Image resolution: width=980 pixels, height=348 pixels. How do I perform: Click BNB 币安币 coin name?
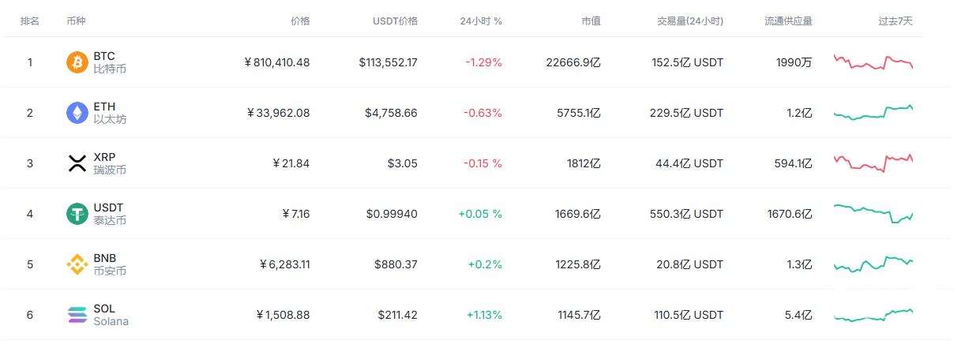109,264
